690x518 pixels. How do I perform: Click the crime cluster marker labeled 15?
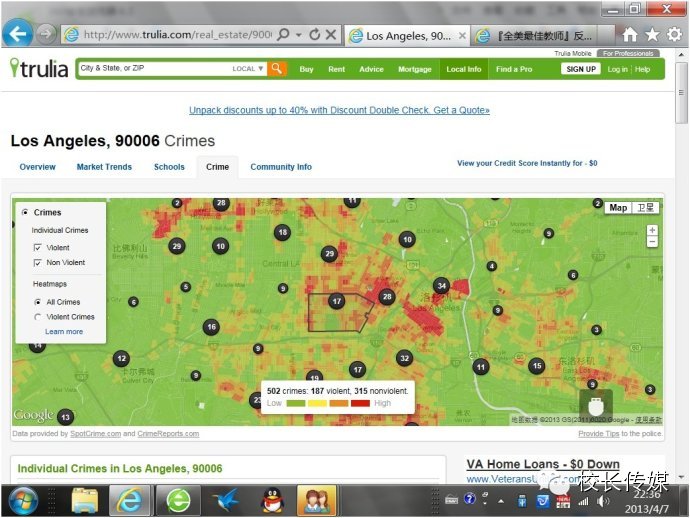pyautogui.click(x=537, y=365)
